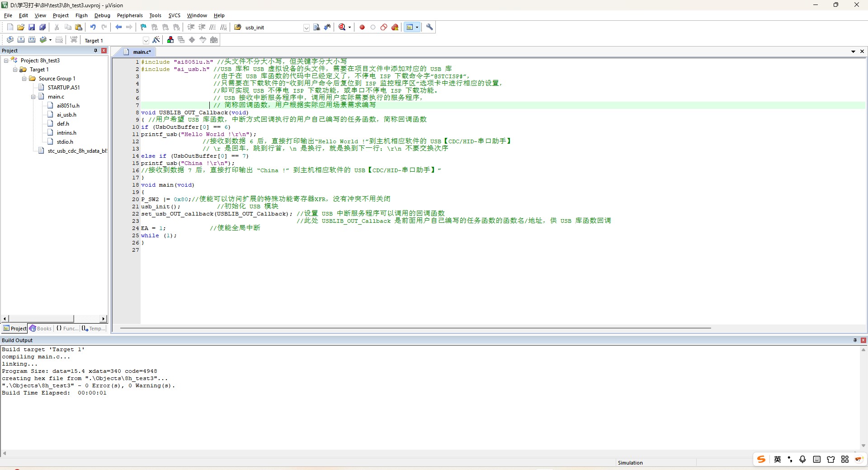The height and width of the screenshot is (470, 868).
Task: Translate the current file
Action: (10, 40)
